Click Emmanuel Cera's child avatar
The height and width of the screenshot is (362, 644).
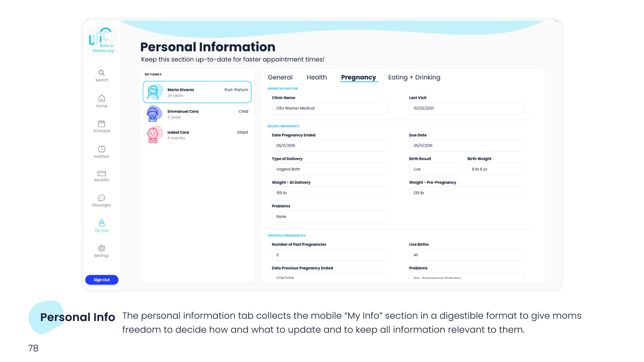[153, 114]
